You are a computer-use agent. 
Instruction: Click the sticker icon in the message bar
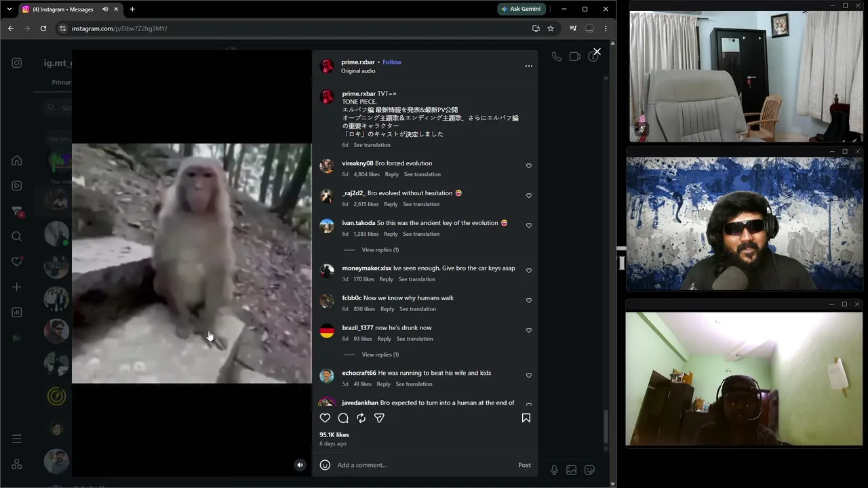coord(590,470)
